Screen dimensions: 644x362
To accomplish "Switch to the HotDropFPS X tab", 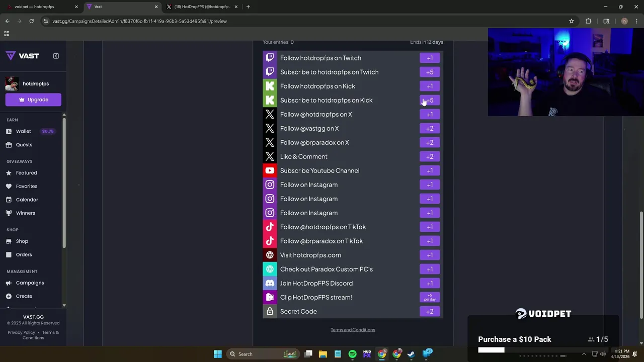I will (201, 7).
